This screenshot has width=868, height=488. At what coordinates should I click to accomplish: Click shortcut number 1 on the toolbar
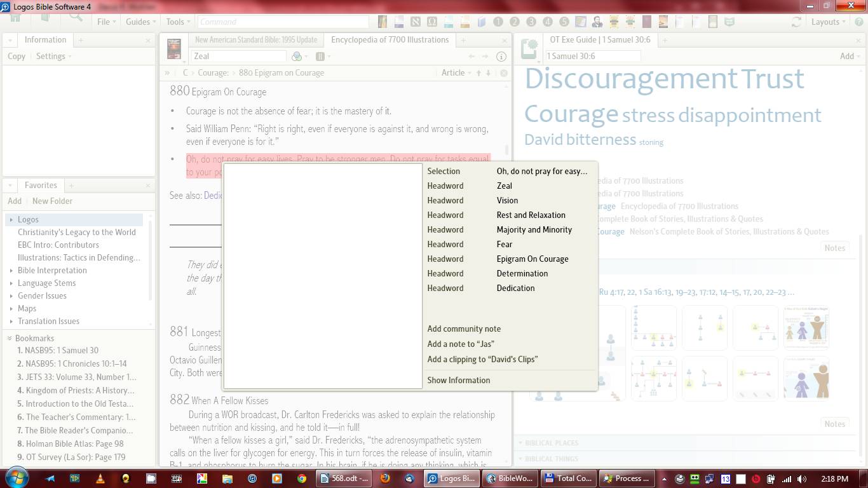pyautogui.click(x=498, y=22)
